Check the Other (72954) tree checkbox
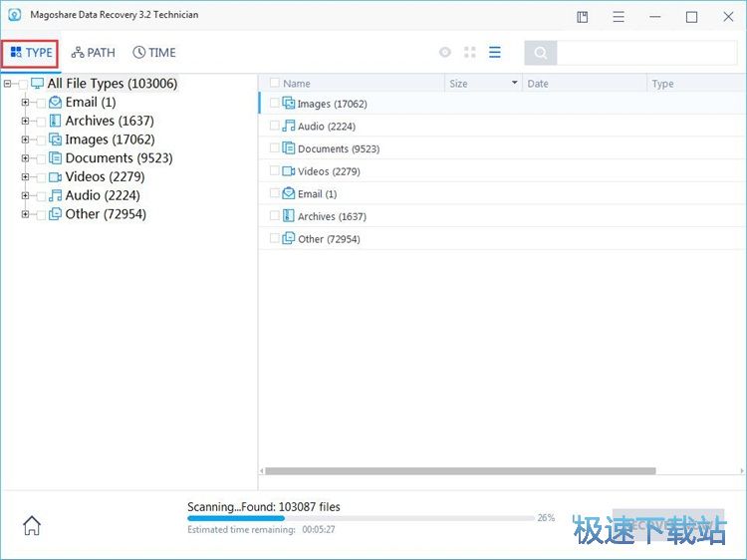Viewport: 747px width, 560px height. click(42, 215)
